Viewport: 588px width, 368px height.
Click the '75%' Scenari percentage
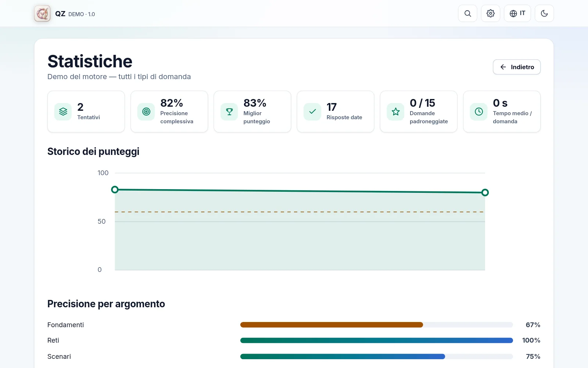pos(533,357)
